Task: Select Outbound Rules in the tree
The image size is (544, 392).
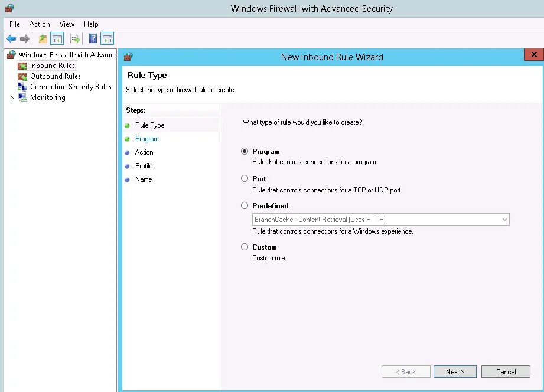Action: point(56,76)
